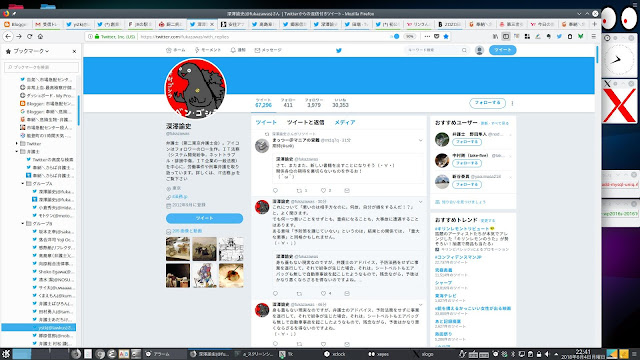
Task: Close the bookmarks sidebar
Action: click(x=74, y=51)
